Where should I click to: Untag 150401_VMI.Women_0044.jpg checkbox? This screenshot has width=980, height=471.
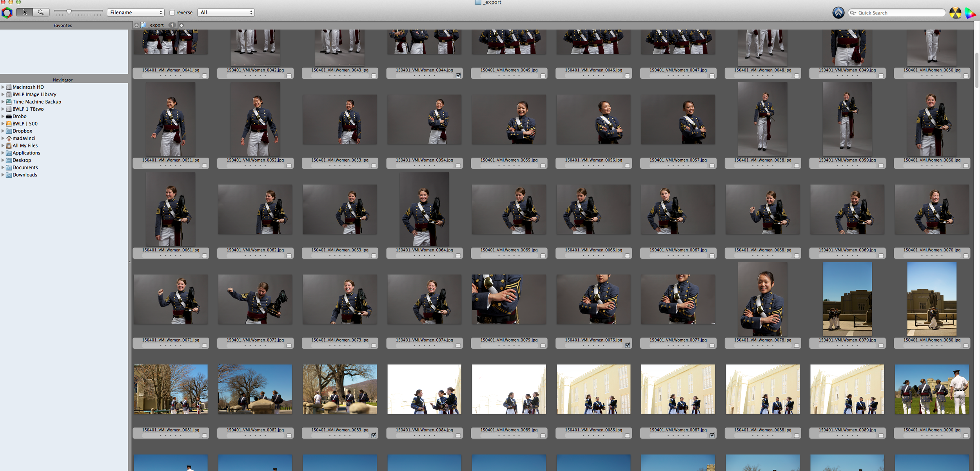[458, 75]
